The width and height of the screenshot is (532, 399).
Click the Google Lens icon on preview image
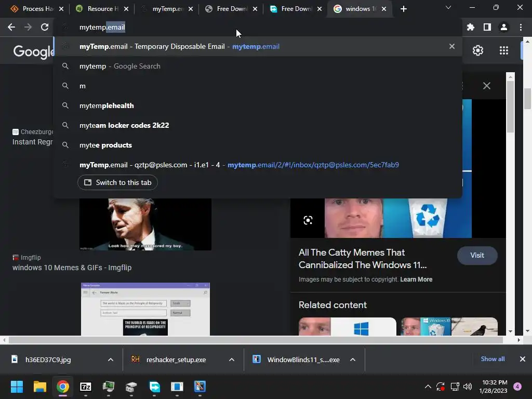(308, 220)
